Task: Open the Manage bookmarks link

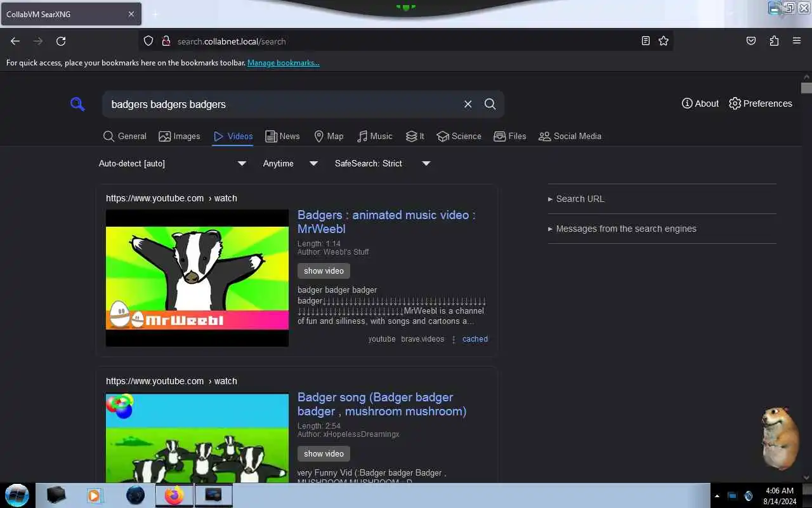Action: [x=284, y=63]
